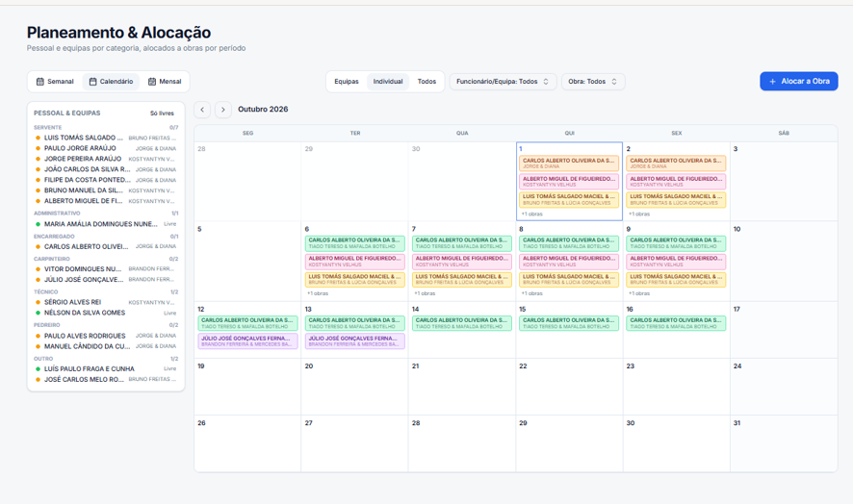This screenshot has height=504, width=853.
Task: Show +1 obras on day 9
Action: [639, 293]
